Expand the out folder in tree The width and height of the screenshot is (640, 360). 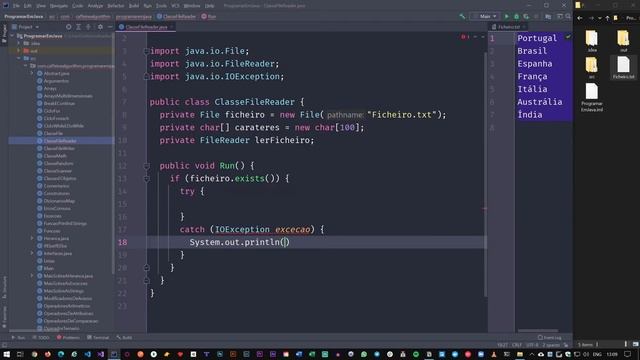pyautogui.click(x=19, y=51)
